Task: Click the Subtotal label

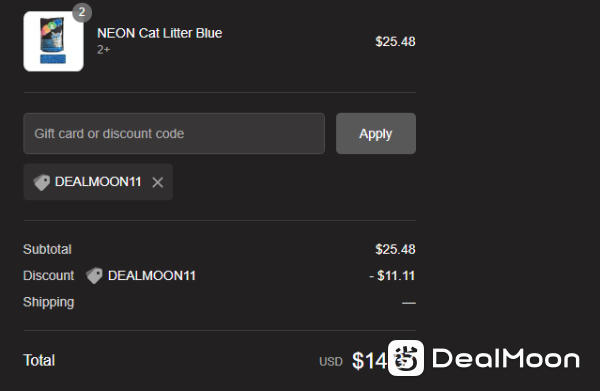Action: (47, 249)
